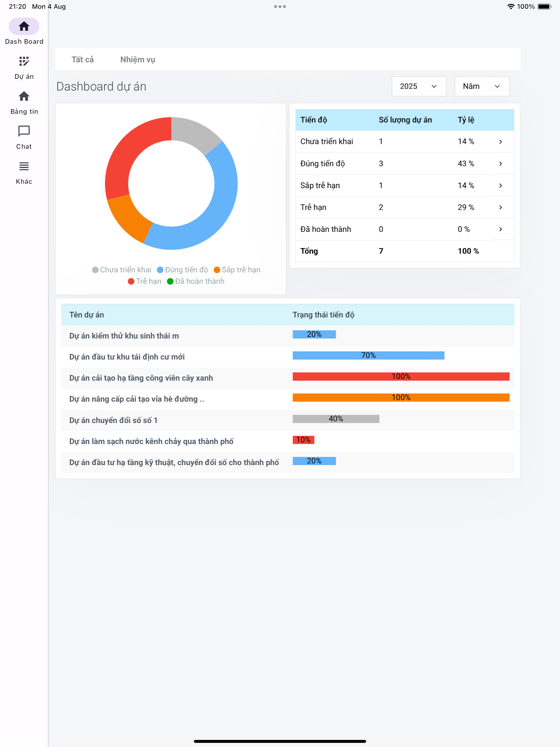Tap the three-dot multitasking indicator

[x=280, y=7]
